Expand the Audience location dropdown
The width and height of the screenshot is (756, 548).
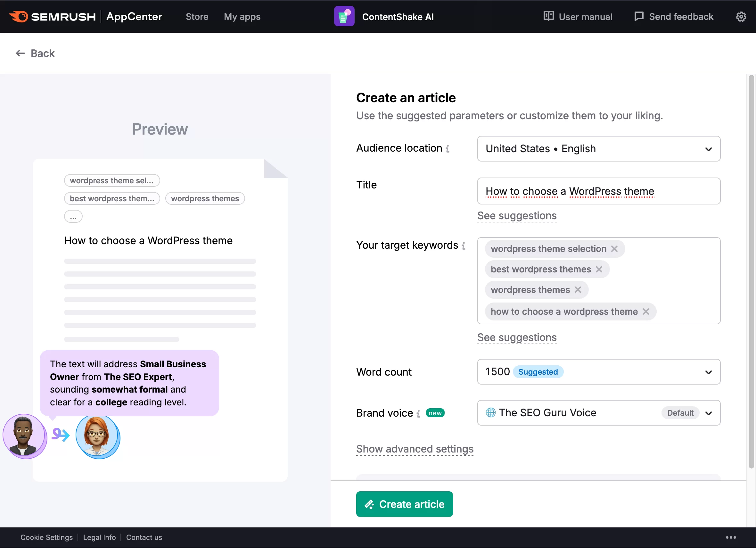709,149
